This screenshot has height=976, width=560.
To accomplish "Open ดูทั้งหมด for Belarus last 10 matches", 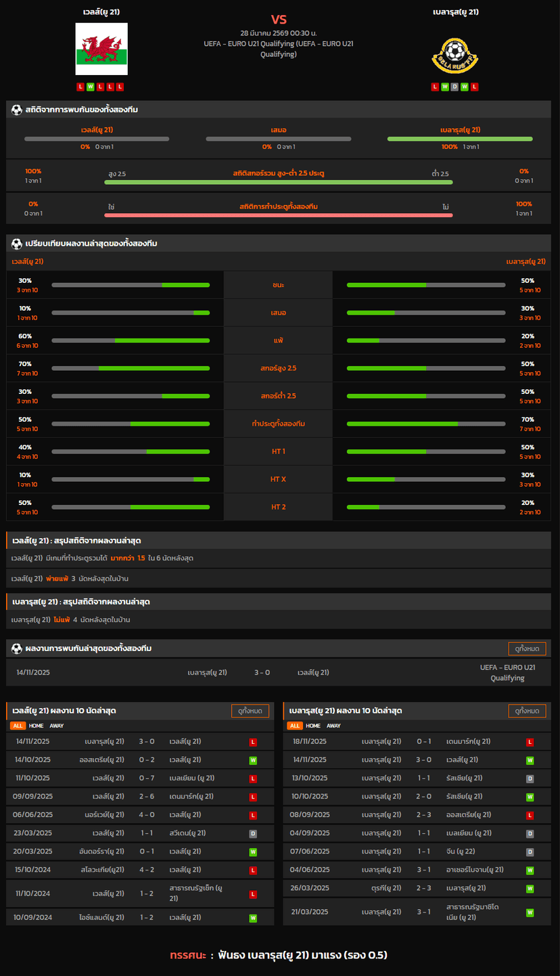I will tap(526, 711).
